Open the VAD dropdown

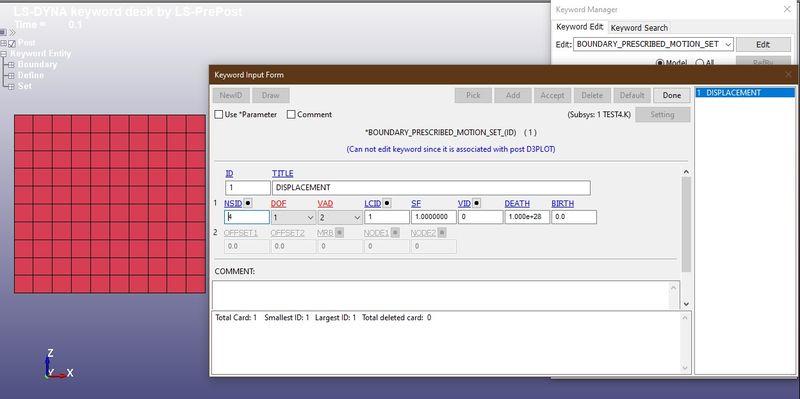tap(340, 217)
